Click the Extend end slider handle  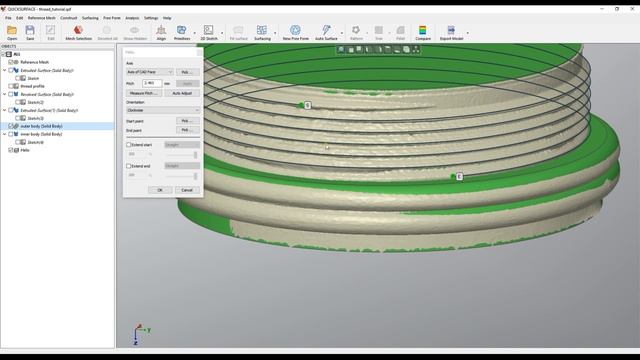(x=196, y=176)
